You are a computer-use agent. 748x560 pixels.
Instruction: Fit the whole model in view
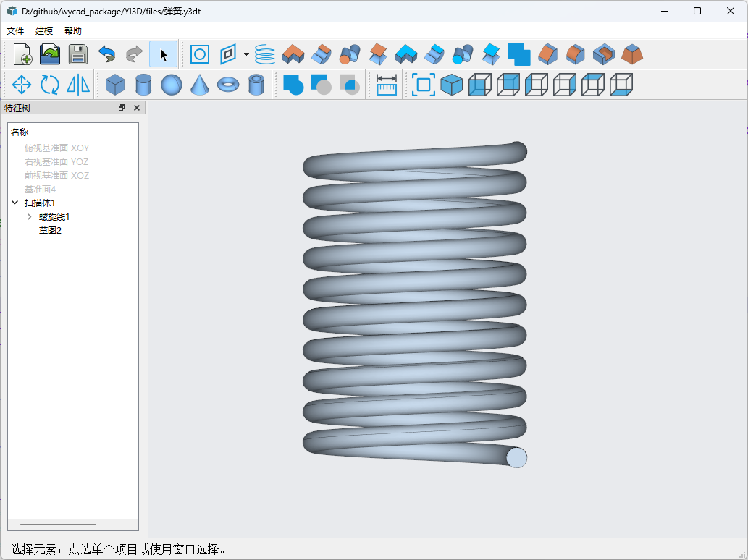(423, 85)
